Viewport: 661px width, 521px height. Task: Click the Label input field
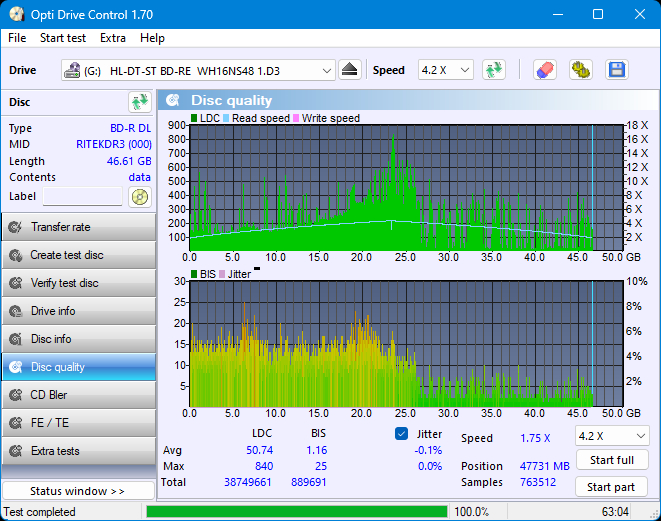[x=83, y=197]
